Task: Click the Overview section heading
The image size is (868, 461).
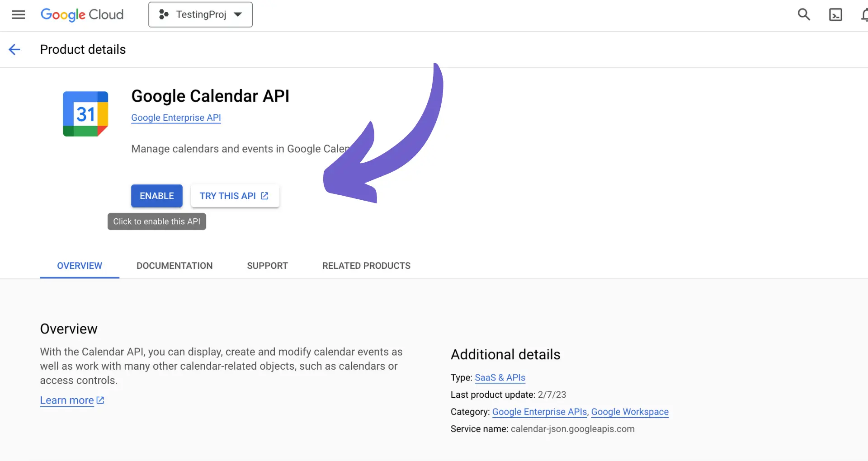Action: 69,329
